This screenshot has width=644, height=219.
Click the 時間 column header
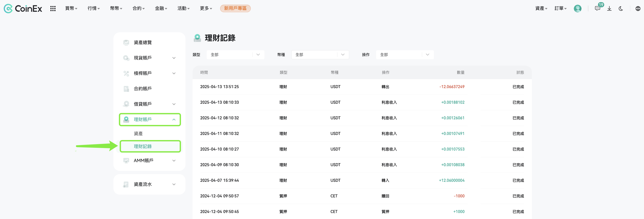[x=204, y=73]
